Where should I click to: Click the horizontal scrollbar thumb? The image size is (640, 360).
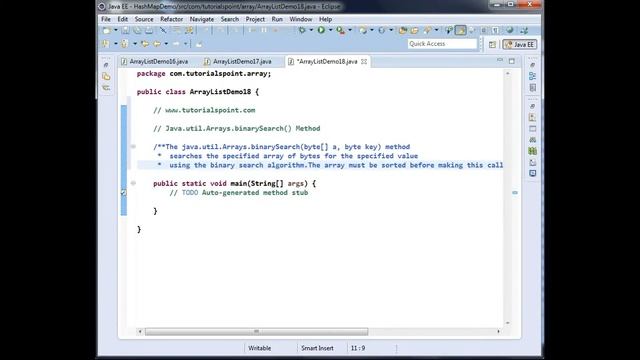256,331
